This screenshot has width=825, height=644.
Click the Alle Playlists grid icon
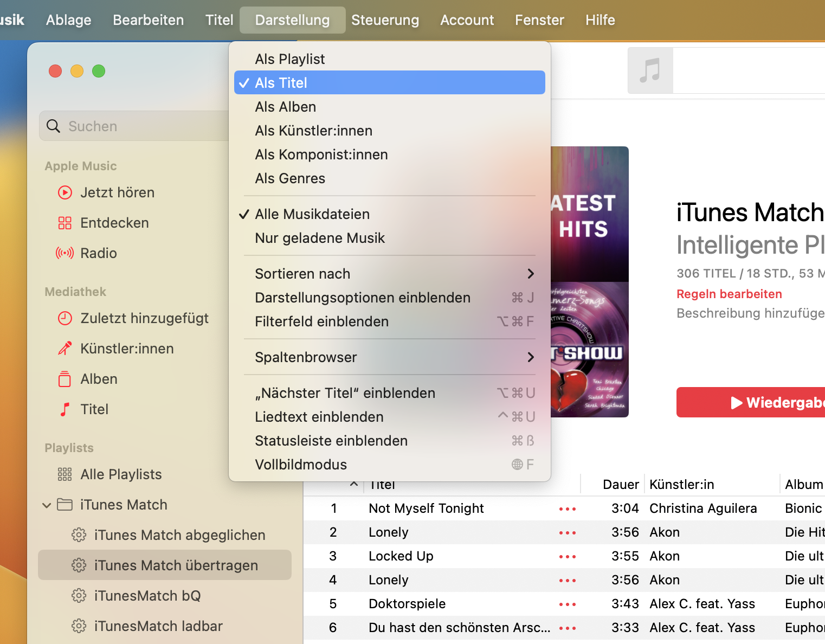click(65, 474)
